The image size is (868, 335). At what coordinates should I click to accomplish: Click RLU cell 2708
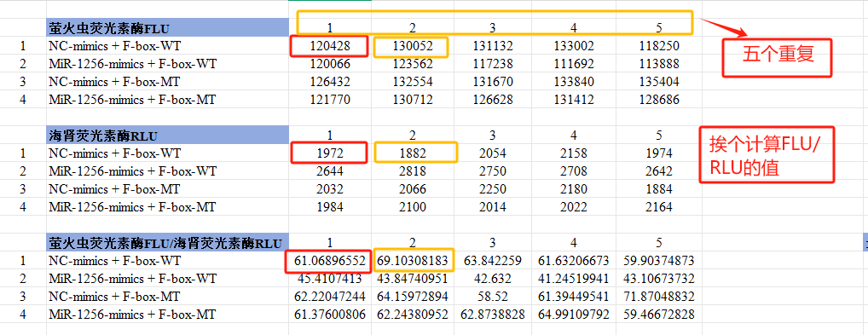(574, 171)
